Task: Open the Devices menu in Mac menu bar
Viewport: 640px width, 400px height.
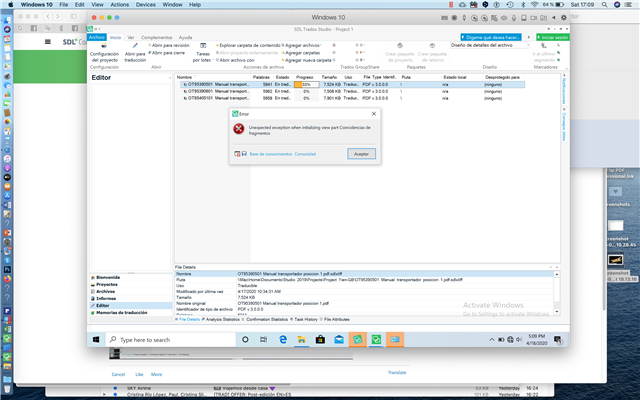Action: [145, 4]
